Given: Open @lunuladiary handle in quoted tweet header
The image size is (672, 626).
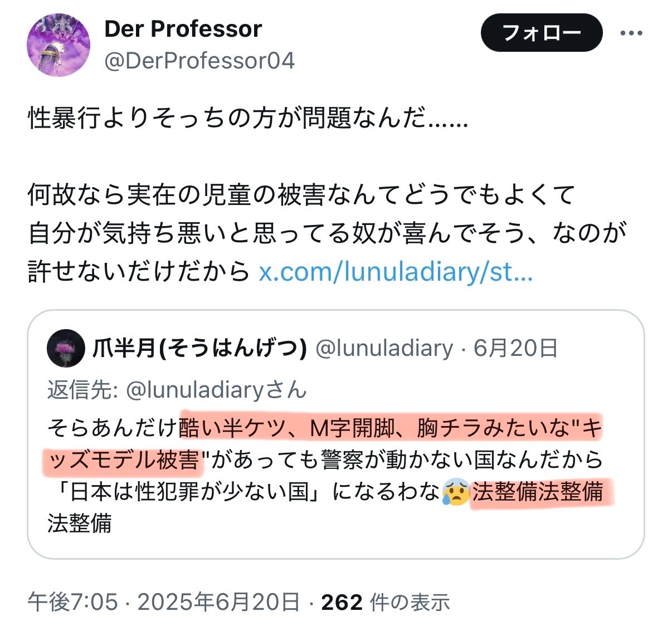Looking at the screenshot, I should (x=384, y=348).
